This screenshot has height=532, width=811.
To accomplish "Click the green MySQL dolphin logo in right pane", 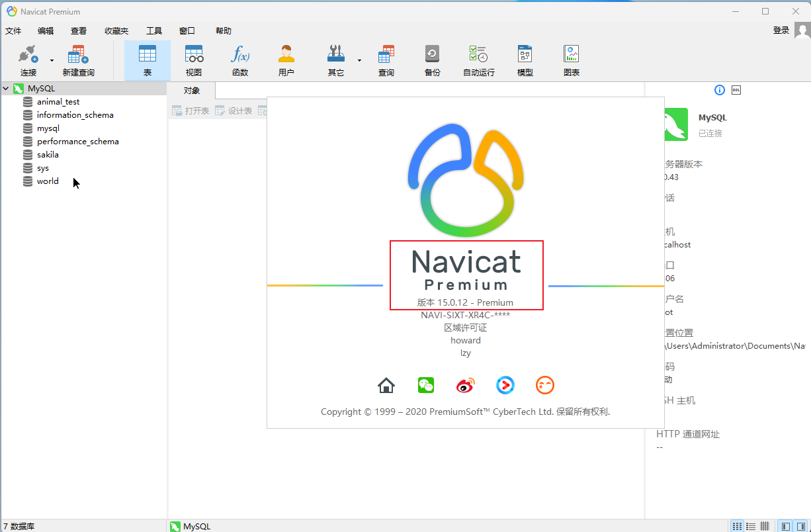I will click(675, 124).
